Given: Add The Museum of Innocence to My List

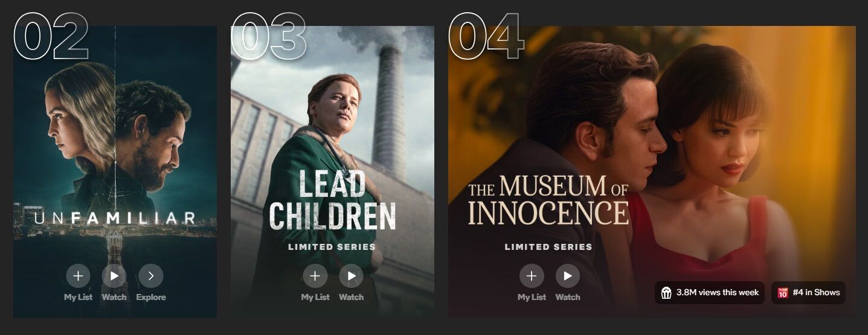Looking at the screenshot, I should [532, 276].
